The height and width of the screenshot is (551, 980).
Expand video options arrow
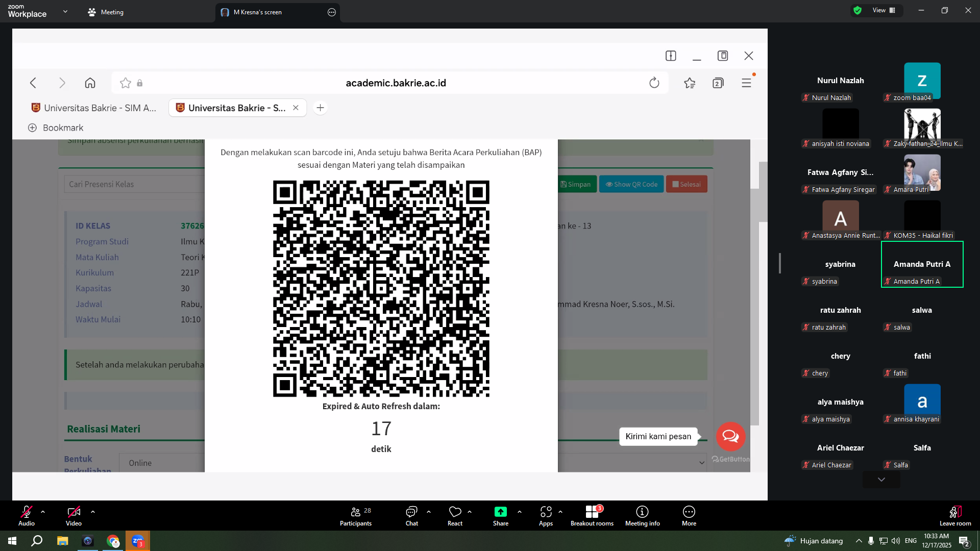pyautogui.click(x=93, y=512)
